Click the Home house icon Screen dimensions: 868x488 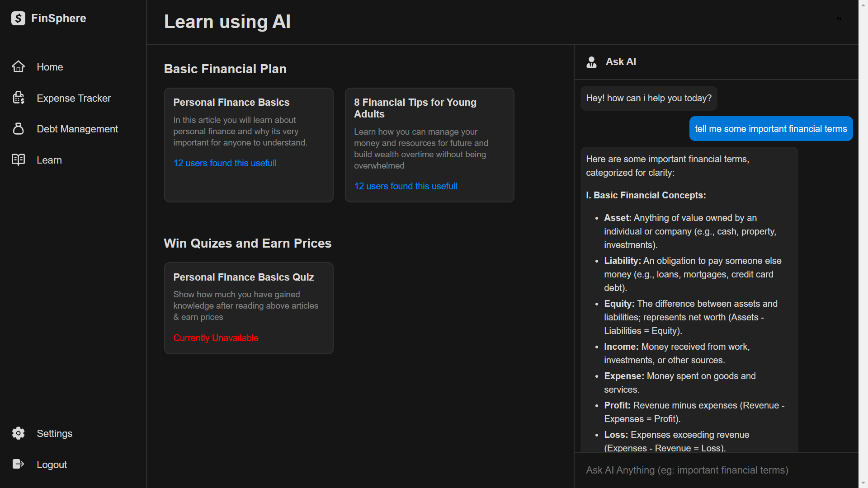tap(18, 67)
